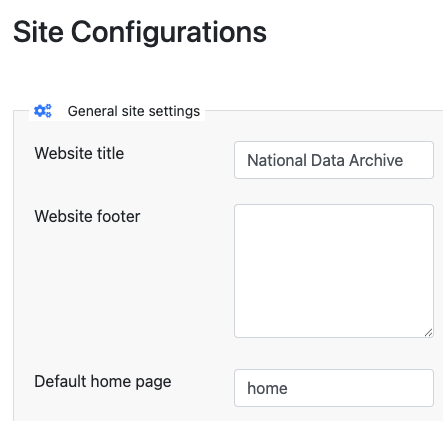Click the footer textarea resize grip
The image size is (443, 421).
point(429,332)
